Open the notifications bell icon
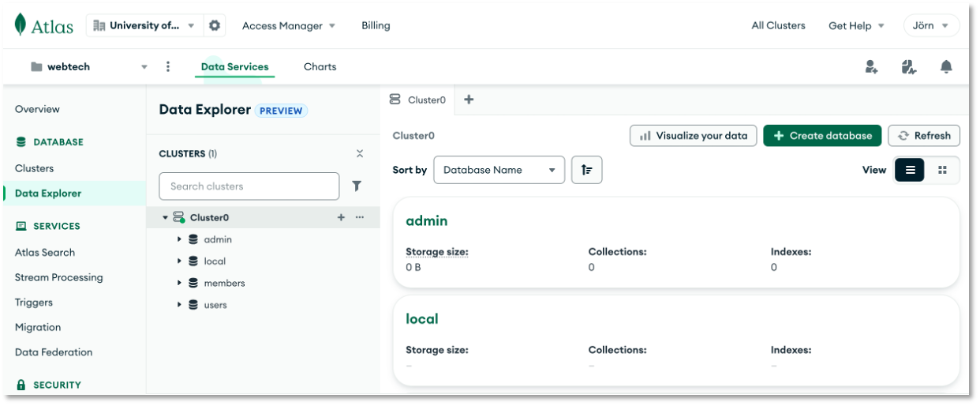 [x=946, y=67]
